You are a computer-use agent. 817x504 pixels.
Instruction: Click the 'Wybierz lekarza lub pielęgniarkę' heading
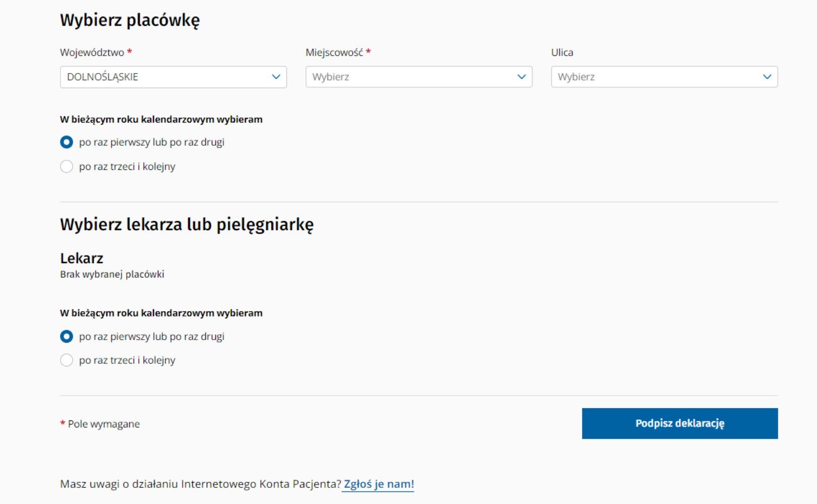187,225
